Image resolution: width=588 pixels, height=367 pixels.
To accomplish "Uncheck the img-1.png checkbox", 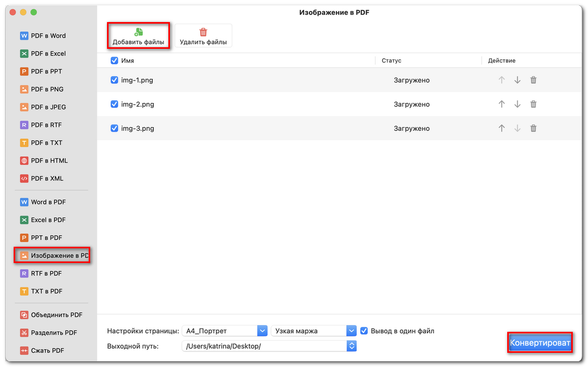I will pyautogui.click(x=114, y=80).
